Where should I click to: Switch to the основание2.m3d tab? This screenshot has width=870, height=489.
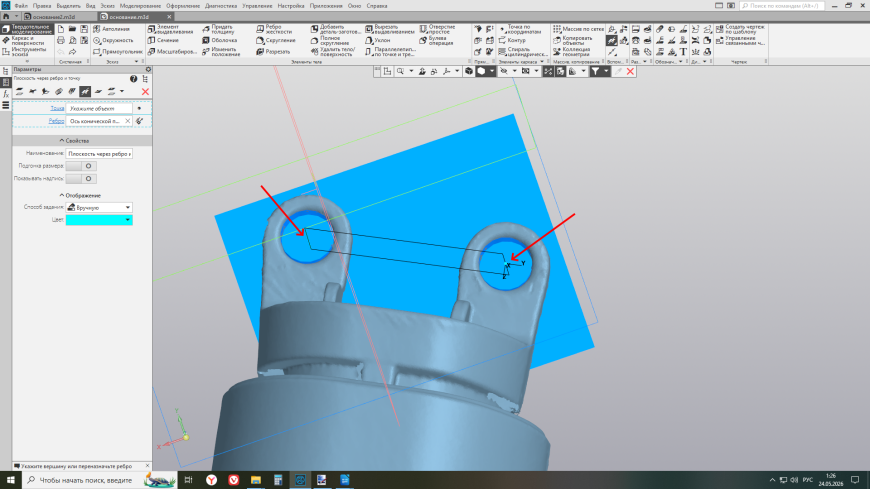pos(54,17)
